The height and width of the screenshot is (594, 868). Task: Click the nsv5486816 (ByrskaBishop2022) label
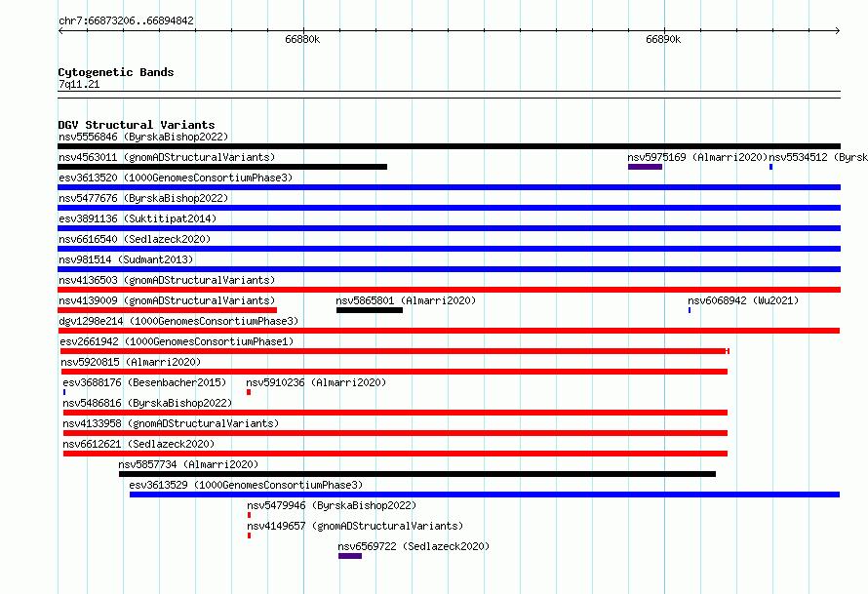(x=147, y=403)
